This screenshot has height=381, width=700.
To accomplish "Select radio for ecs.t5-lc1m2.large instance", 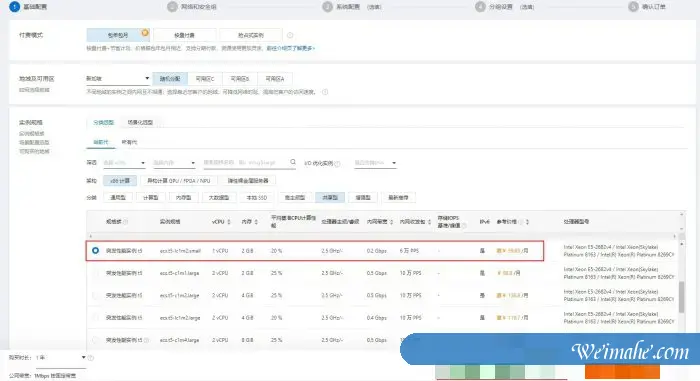I will click(96, 318).
